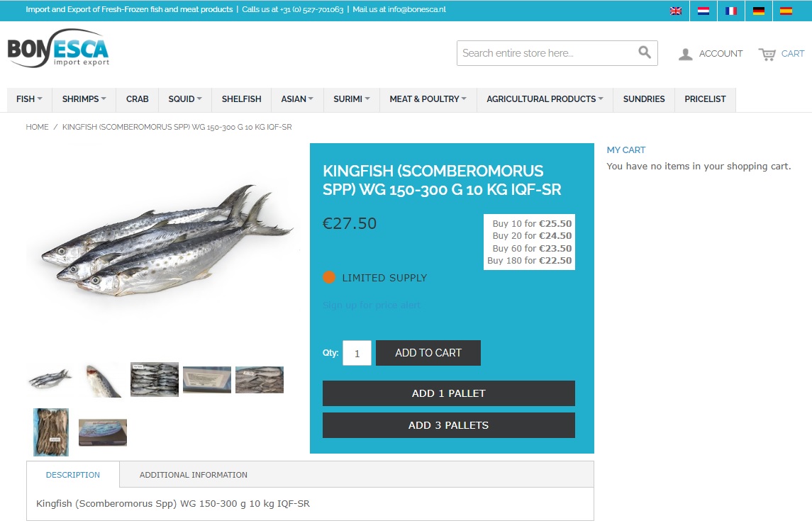Switch to Additional Information tab

tap(193, 475)
